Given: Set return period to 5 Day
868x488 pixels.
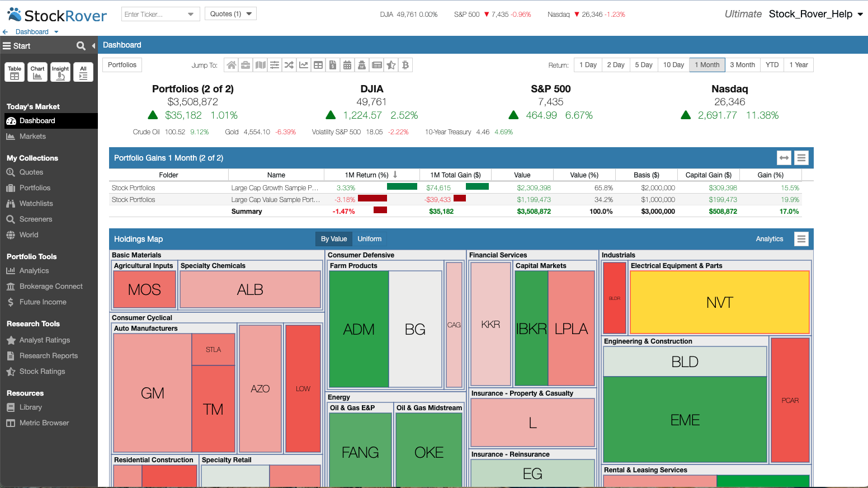Looking at the screenshot, I should 644,65.
